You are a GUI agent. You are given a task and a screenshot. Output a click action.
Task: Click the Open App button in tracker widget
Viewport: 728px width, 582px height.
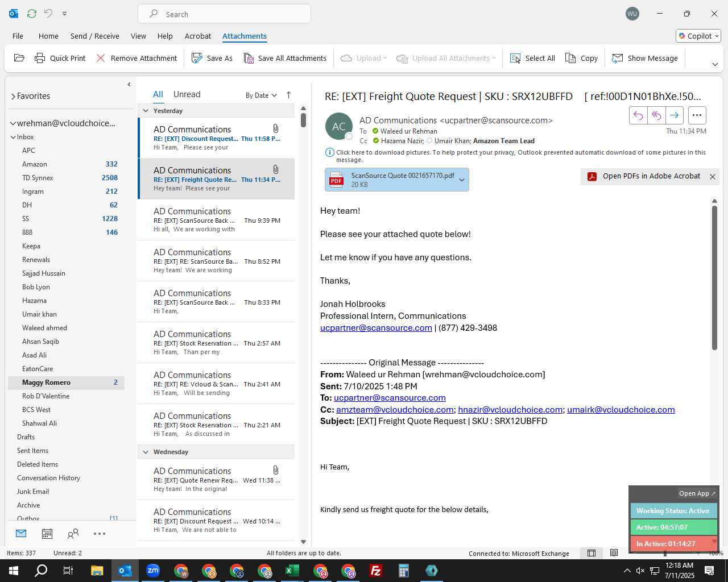(x=697, y=493)
